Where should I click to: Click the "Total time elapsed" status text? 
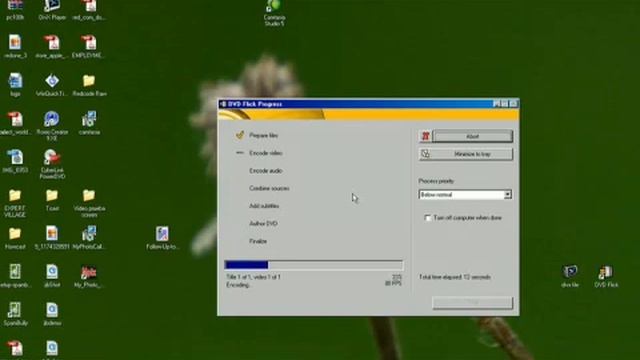pos(455,277)
